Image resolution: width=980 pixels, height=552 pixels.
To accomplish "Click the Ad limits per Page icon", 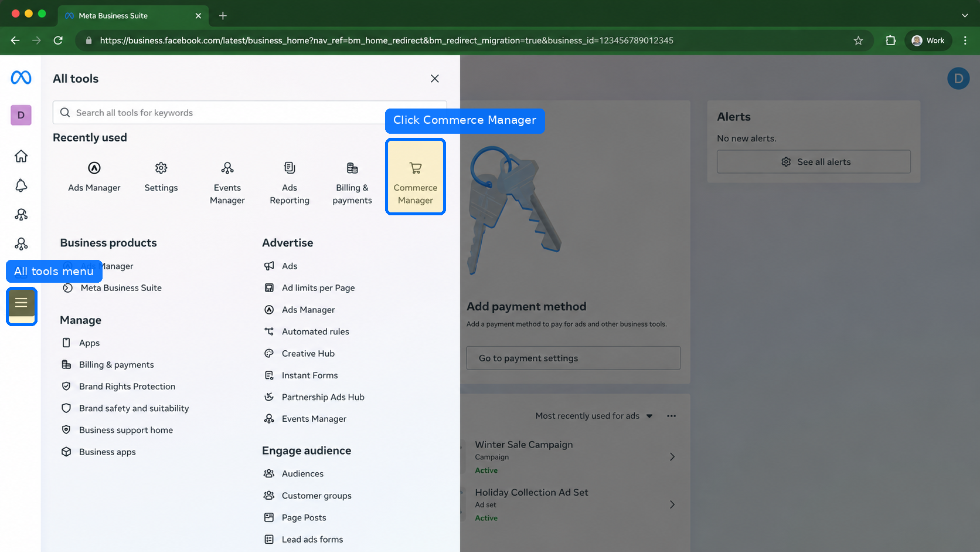I will point(269,288).
